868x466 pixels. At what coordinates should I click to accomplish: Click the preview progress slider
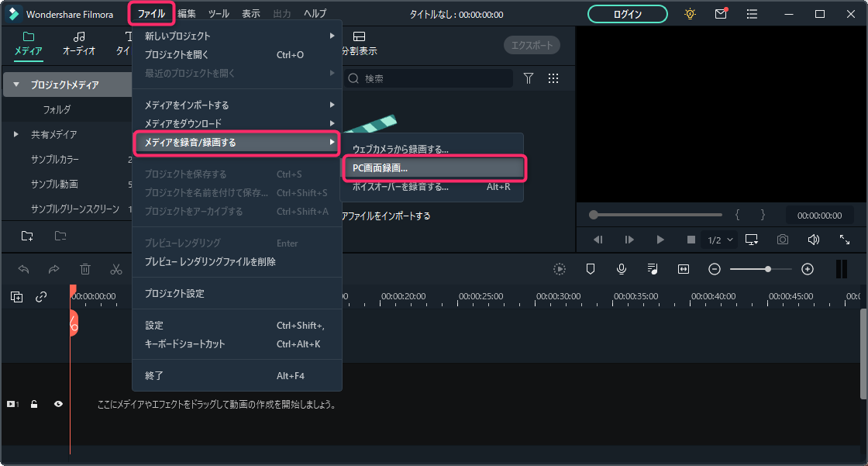[x=656, y=215]
